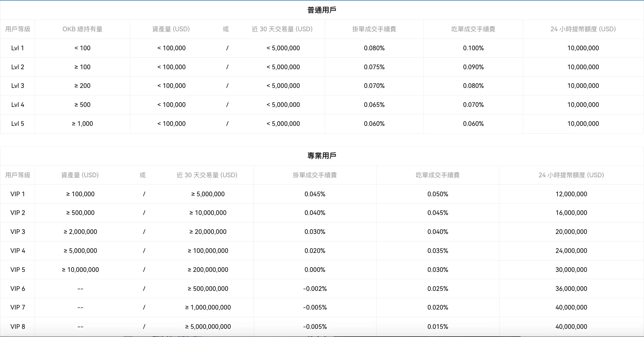Click the 專業用戶 table title

pos(321,156)
